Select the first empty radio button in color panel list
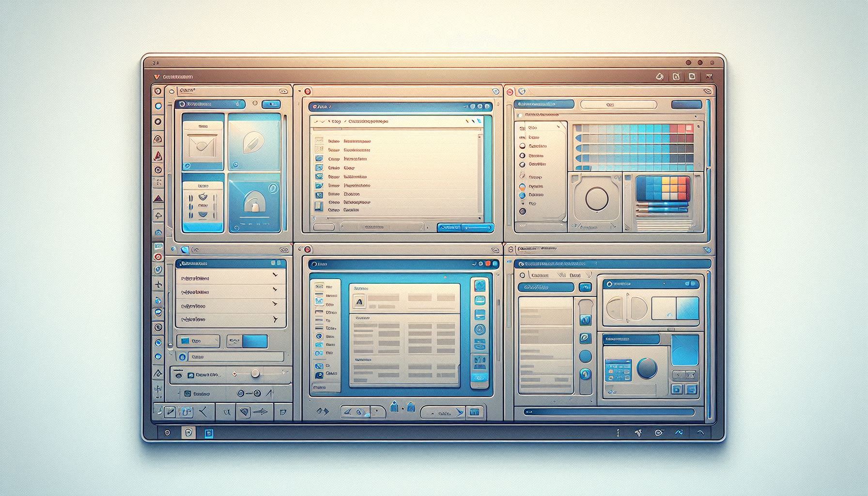The image size is (868, 496). (522, 146)
